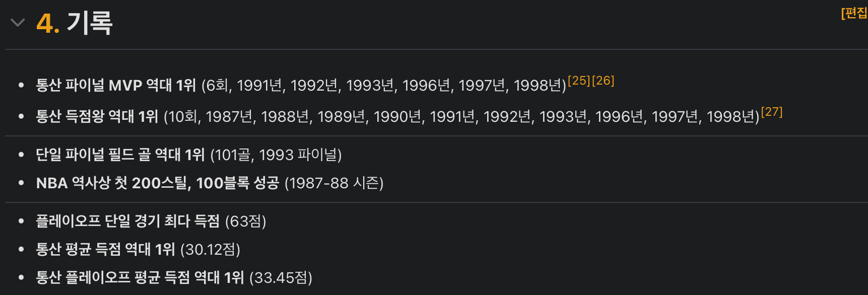Click the 단일 파이널 필드 골 역대 1위 text
Image resolution: width=868 pixels, height=295 pixels.
point(120,155)
